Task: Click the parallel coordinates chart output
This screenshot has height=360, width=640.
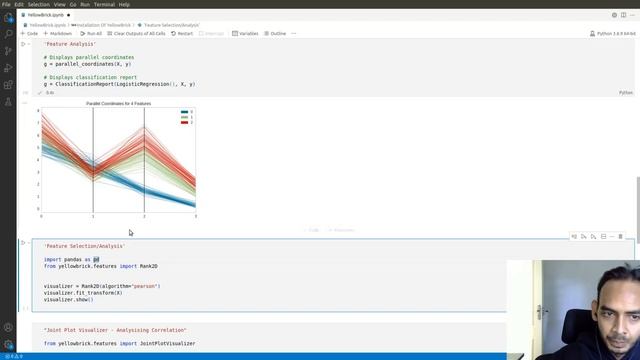Action: [118, 159]
